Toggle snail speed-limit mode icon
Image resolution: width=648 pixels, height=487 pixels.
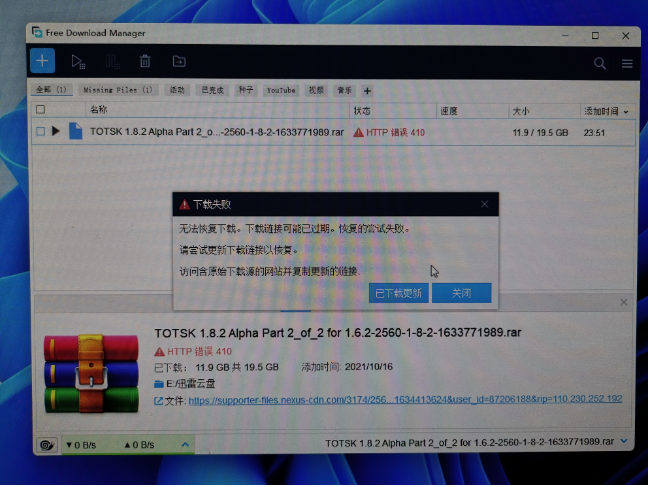click(47, 445)
